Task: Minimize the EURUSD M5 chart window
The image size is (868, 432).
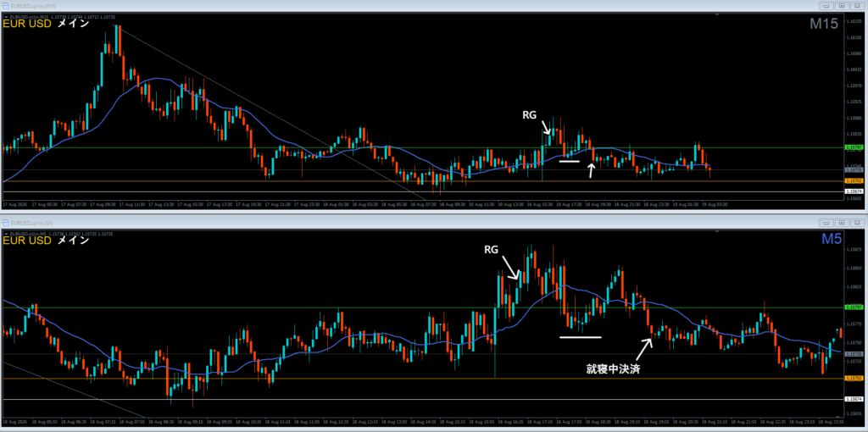Action: [826, 223]
